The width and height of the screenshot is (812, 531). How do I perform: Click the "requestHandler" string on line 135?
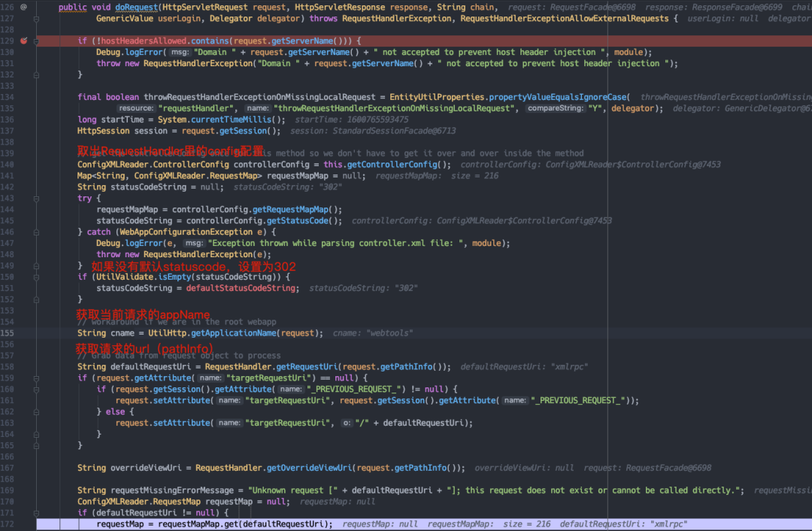[195, 108]
